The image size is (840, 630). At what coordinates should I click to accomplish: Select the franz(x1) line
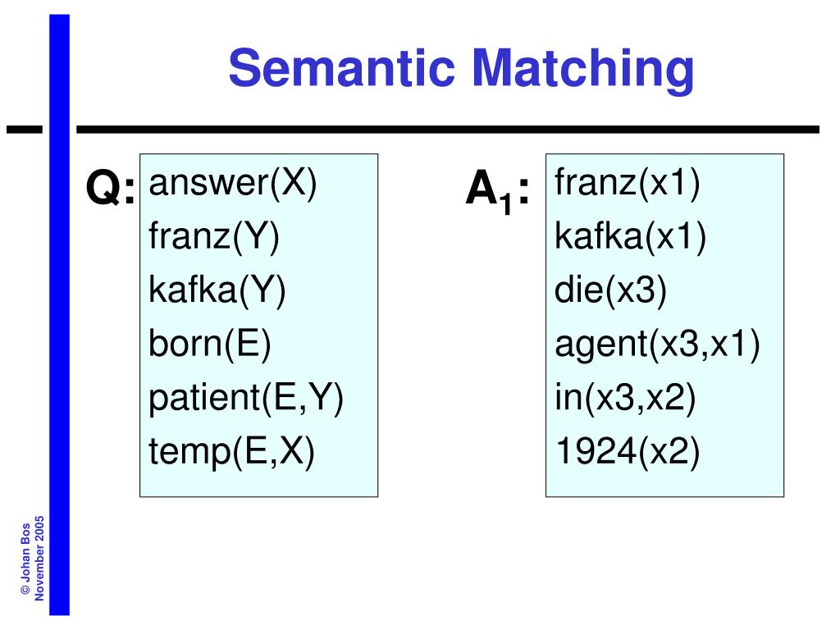[628, 183]
